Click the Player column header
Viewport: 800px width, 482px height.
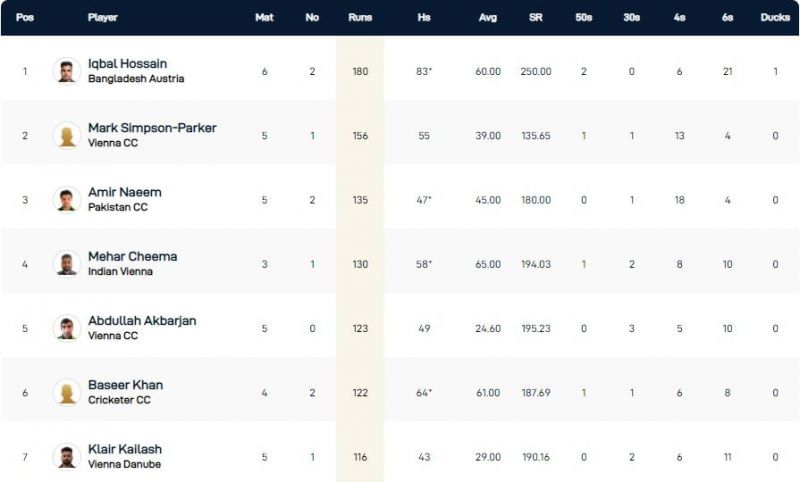103,18
